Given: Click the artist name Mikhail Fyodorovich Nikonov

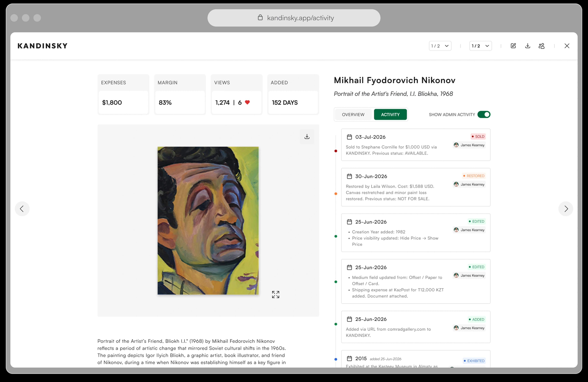Looking at the screenshot, I should coord(395,80).
